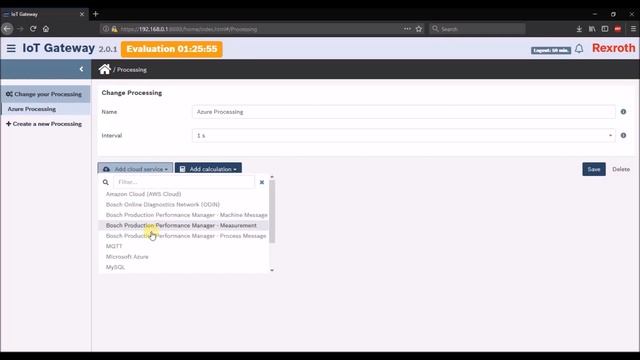Open the hamburger menu beside IoT Gateway
Image resolution: width=640 pixels, height=360 pixels.
point(11,48)
